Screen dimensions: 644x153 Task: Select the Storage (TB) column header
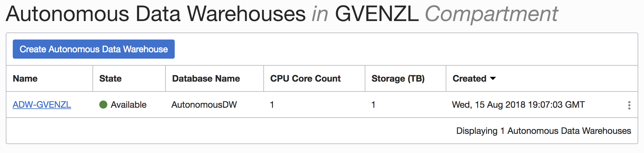coord(398,78)
